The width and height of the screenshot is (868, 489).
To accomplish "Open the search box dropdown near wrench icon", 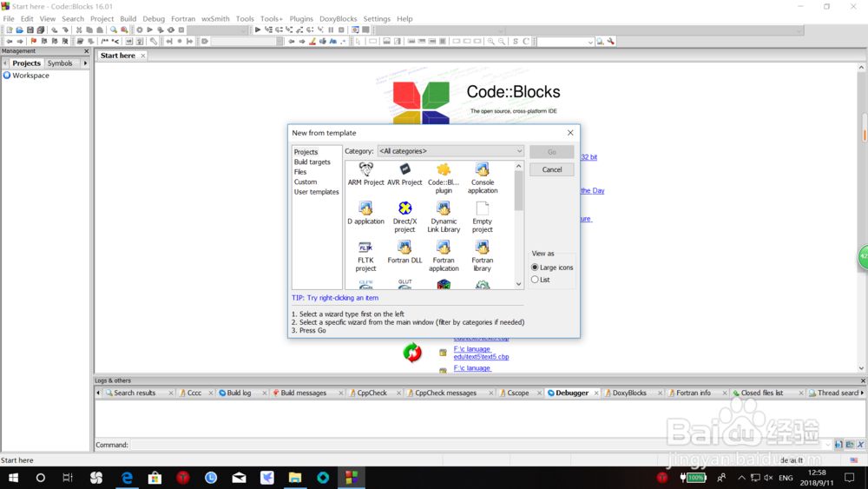I will coord(590,42).
